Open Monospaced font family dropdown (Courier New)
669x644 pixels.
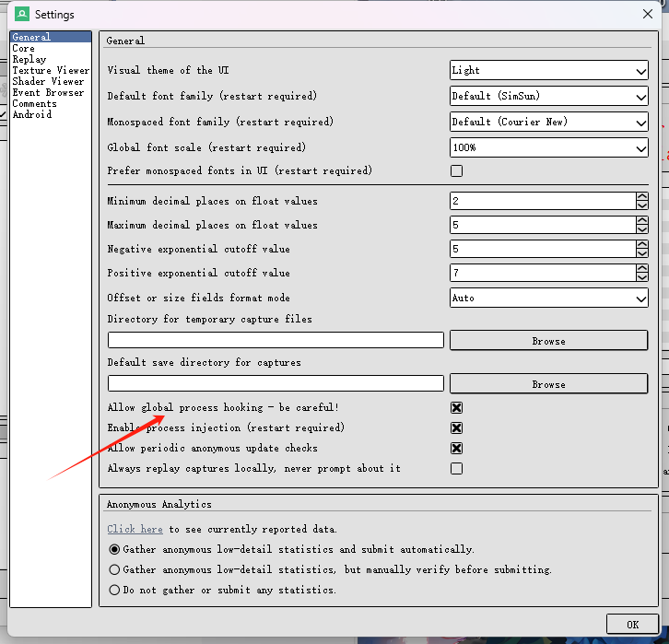pos(549,122)
